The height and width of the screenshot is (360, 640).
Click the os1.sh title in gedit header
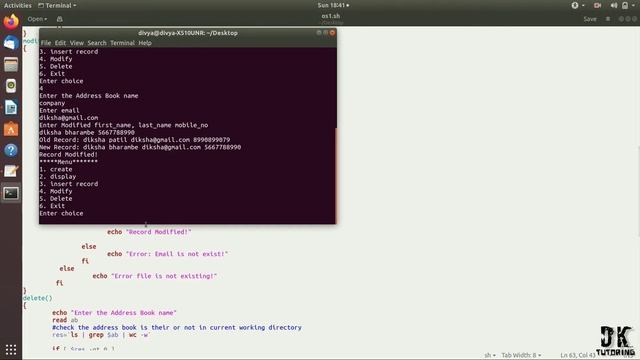[x=331, y=16]
